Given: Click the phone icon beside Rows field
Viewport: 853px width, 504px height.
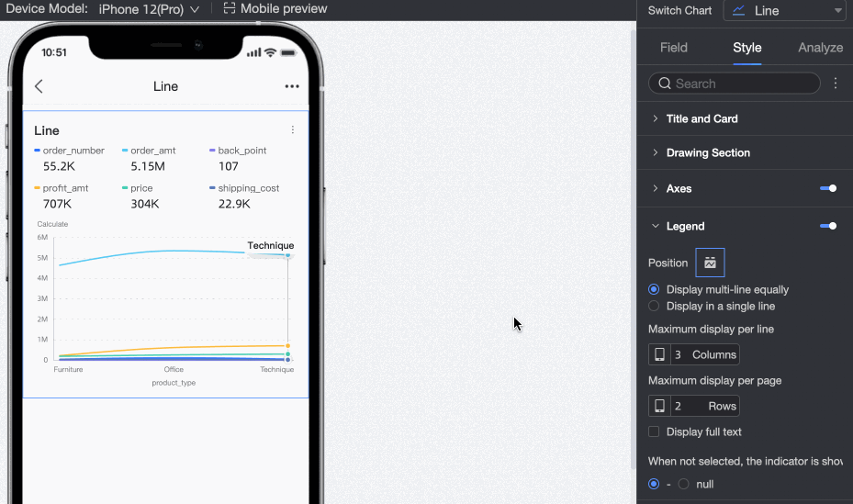Looking at the screenshot, I should [659, 406].
